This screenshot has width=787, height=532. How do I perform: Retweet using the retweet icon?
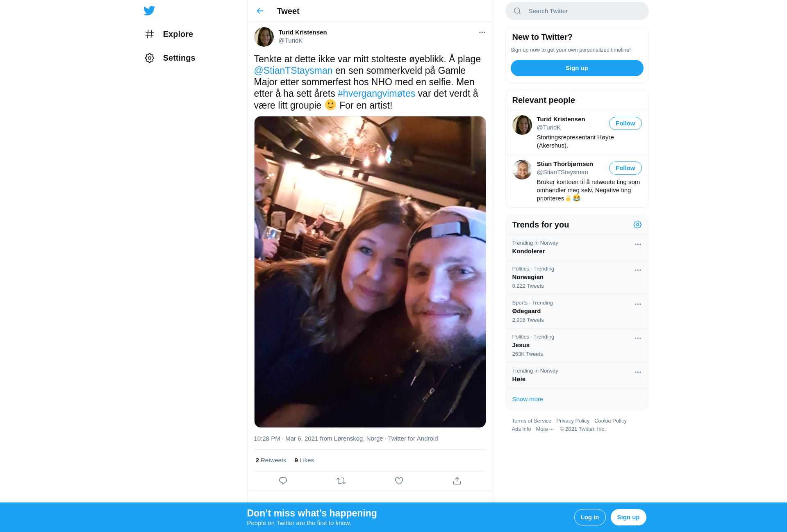click(x=341, y=481)
